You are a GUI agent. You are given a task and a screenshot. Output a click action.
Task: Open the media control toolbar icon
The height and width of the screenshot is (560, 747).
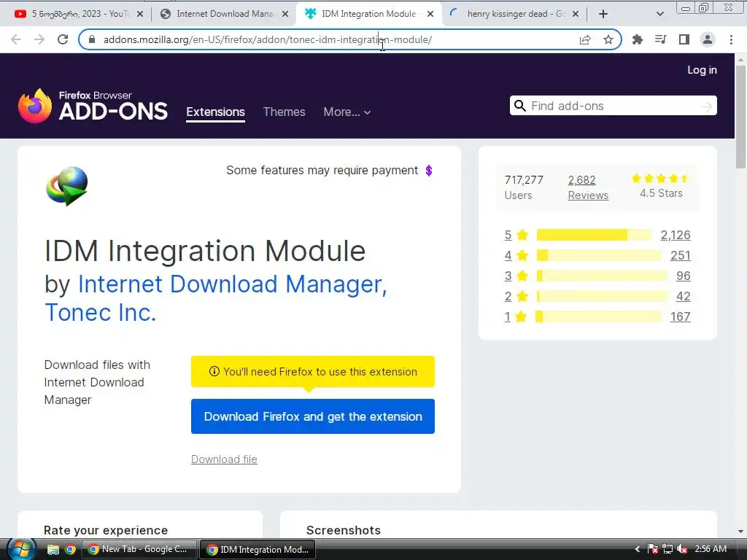661,39
